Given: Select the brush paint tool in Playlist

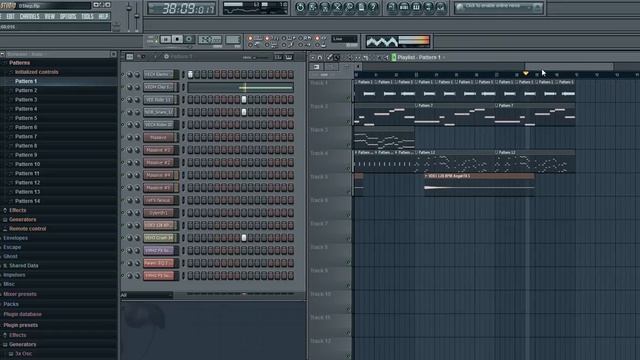Looking at the screenshot, I should 337,58.
